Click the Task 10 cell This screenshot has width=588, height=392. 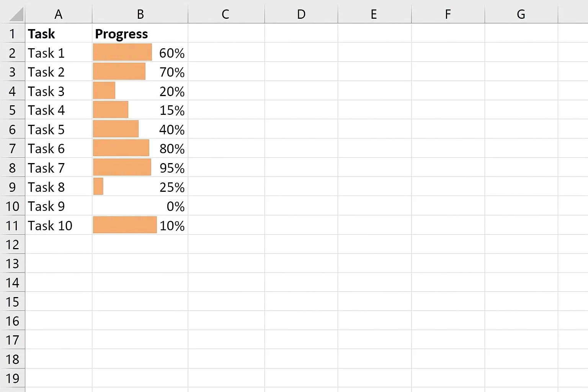[58, 225]
